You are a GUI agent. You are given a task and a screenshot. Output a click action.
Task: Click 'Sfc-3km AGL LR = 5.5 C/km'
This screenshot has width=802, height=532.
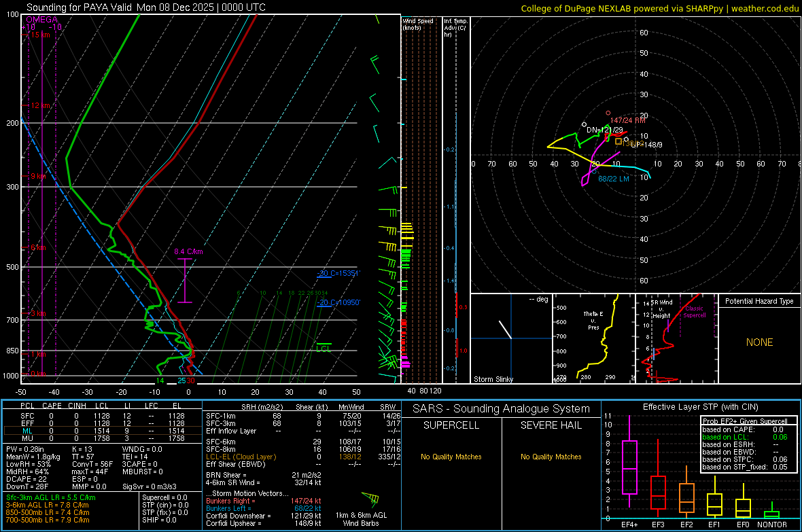51,497
